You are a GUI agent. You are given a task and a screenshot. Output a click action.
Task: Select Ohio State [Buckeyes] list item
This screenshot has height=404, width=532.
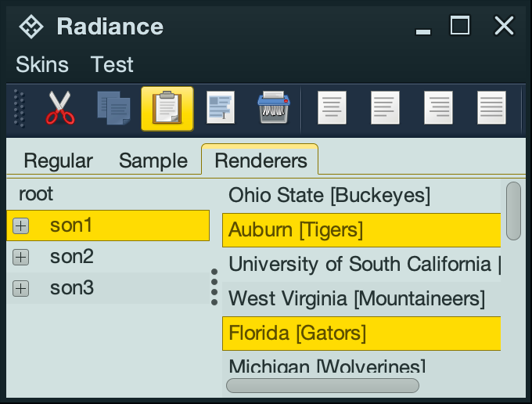329,195
